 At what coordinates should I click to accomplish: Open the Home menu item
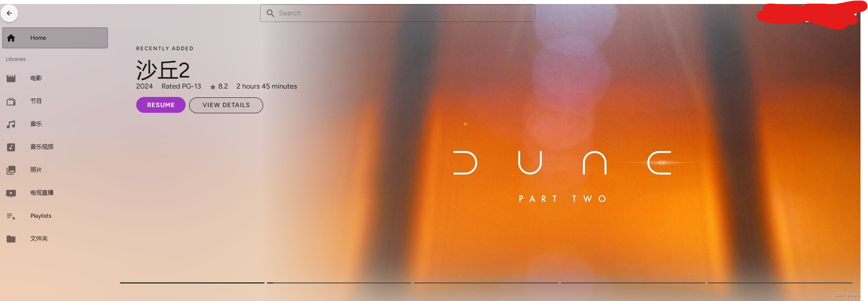(x=55, y=38)
